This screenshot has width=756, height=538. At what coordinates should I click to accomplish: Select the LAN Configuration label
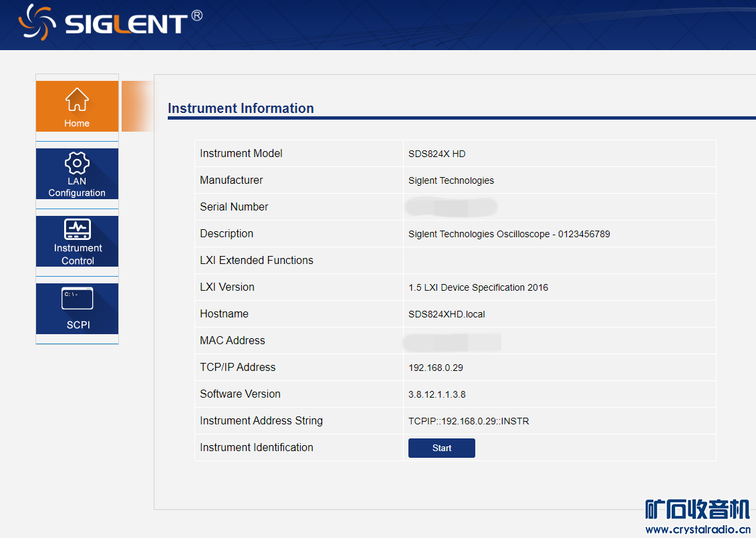pos(77,187)
